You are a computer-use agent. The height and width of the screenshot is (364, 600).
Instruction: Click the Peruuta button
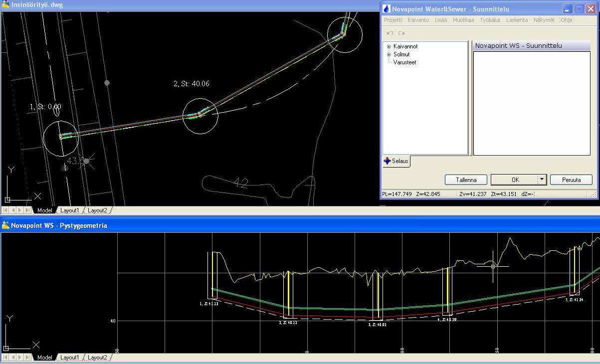coord(571,180)
